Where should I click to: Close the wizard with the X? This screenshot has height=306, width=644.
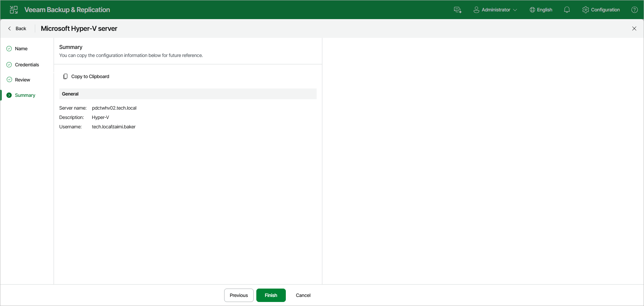pyautogui.click(x=634, y=28)
